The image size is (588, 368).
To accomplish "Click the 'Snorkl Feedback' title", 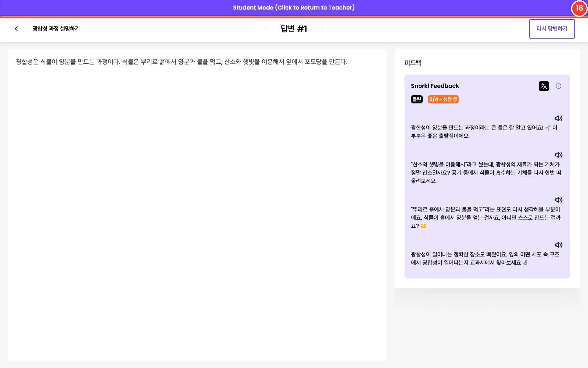I will pos(435,86).
